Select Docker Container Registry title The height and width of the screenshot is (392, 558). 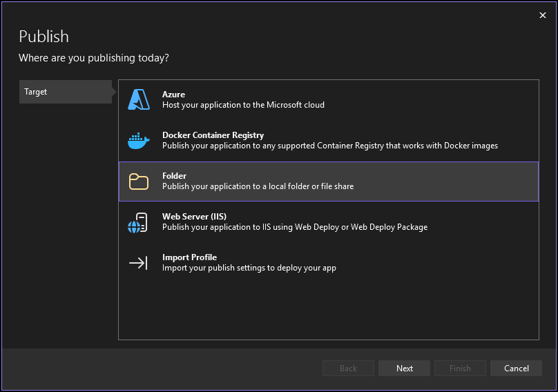[213, 135]
